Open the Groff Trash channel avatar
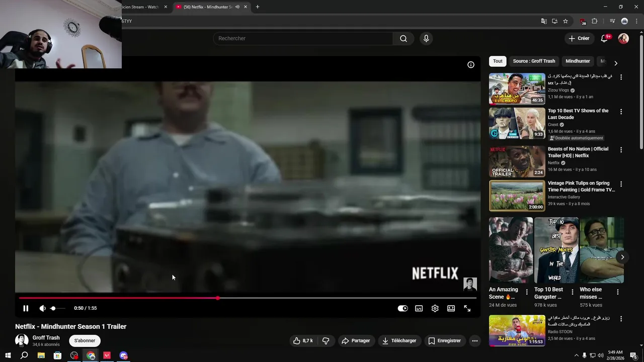 pos(22,340)
